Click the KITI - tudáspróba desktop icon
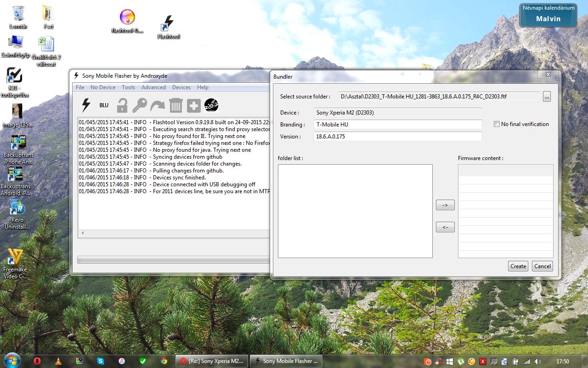588x368 pixels. tap(15, 82)
